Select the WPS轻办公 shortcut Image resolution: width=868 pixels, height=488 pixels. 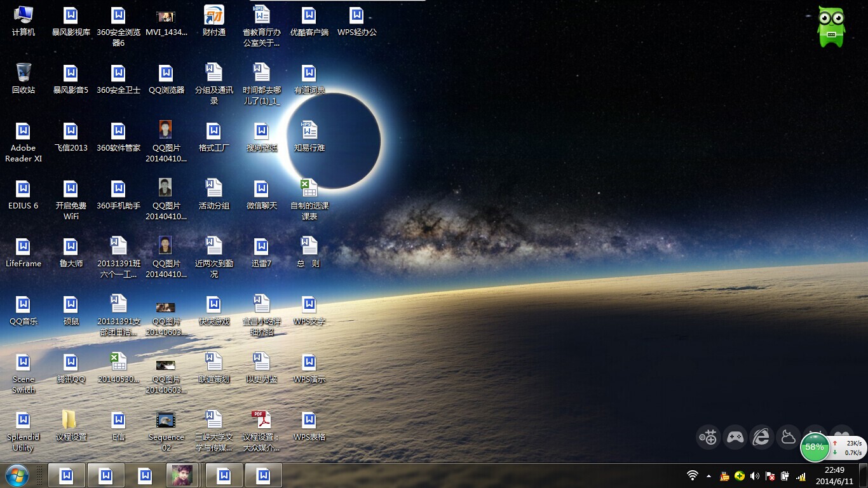click(x=357, y=21)
